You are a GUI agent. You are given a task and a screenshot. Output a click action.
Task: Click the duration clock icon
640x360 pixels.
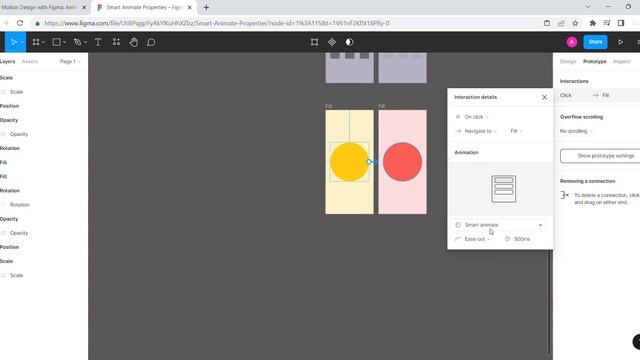[507, 239]
